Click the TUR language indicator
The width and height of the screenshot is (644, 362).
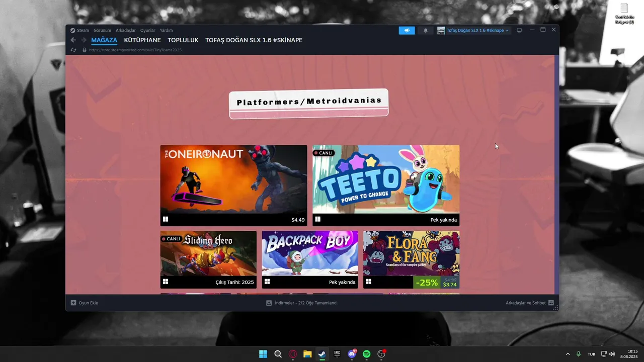(x=592, y=354)
